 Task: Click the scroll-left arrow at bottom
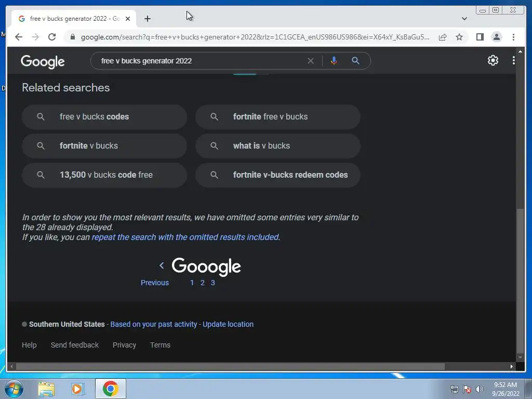point(11,366)
